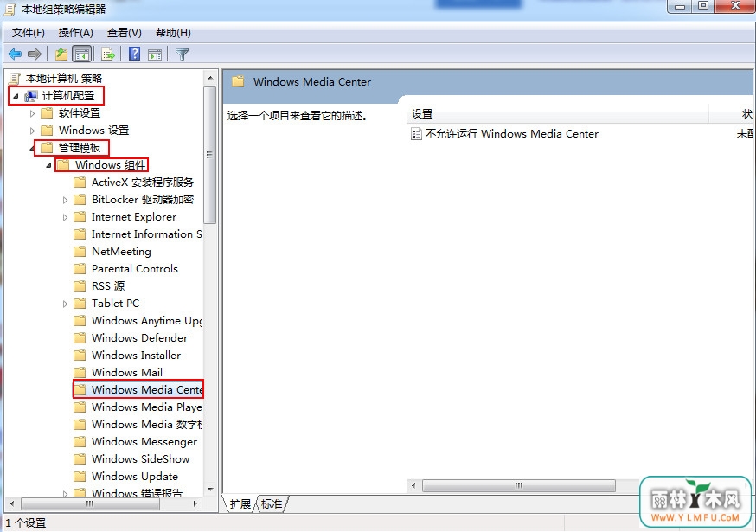756x532 pixels.
Task: Click the folder icon beside Windows 设置
Action: click(x=47, y=131)
